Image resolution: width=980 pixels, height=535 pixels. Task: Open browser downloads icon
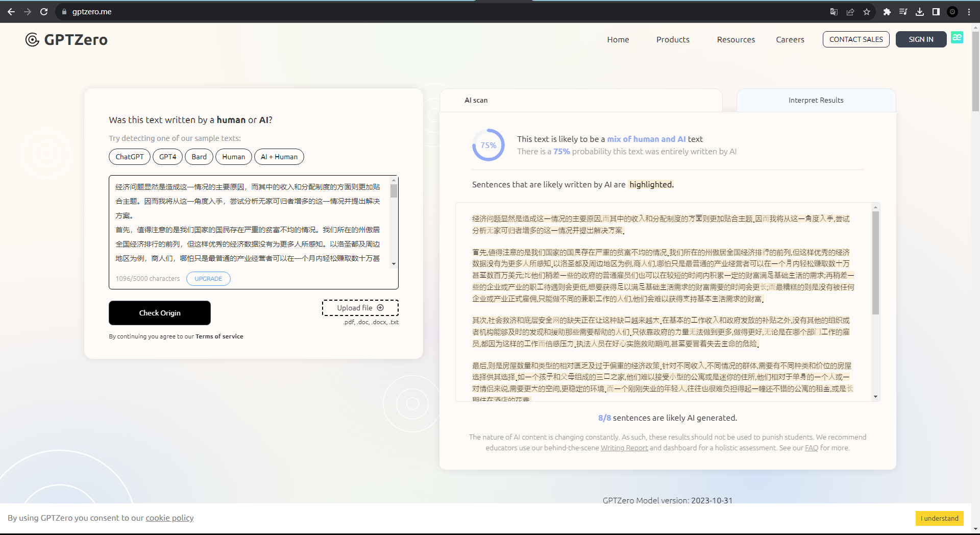(x=920, y=12)
